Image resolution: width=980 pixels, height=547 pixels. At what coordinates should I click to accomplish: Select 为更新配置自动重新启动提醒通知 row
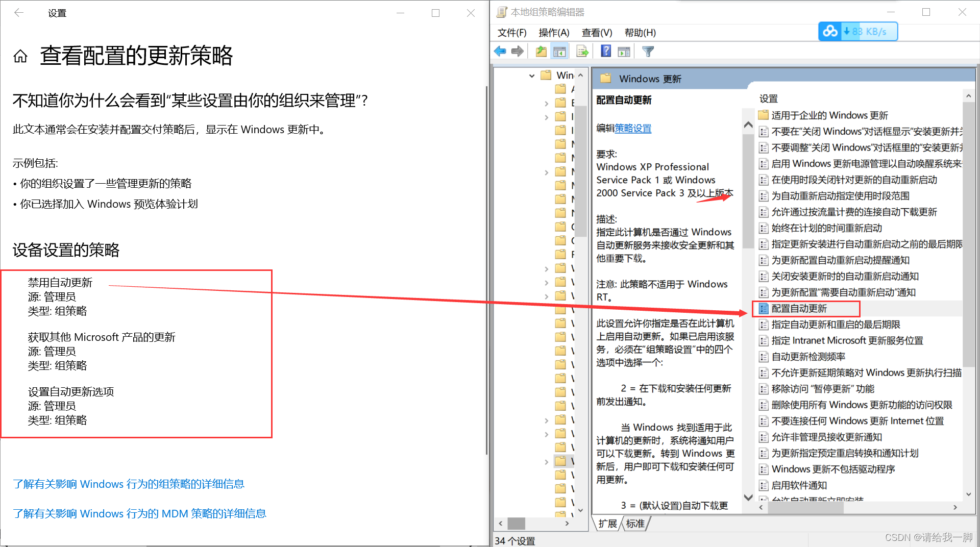840,260
